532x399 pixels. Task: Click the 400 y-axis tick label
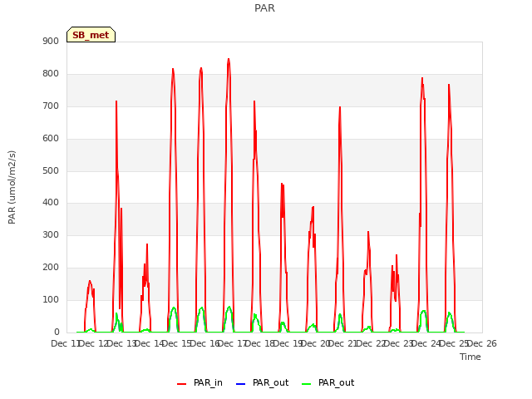point(51,203)
